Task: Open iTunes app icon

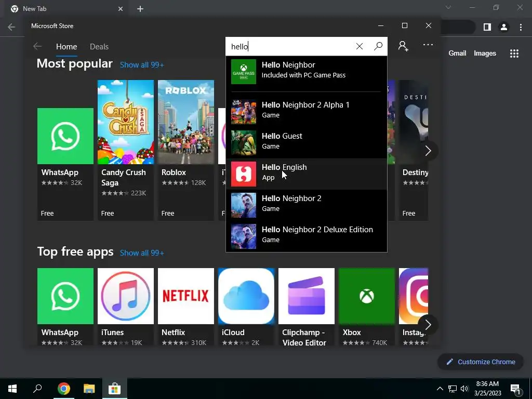Action: click(x=126, y=296)
